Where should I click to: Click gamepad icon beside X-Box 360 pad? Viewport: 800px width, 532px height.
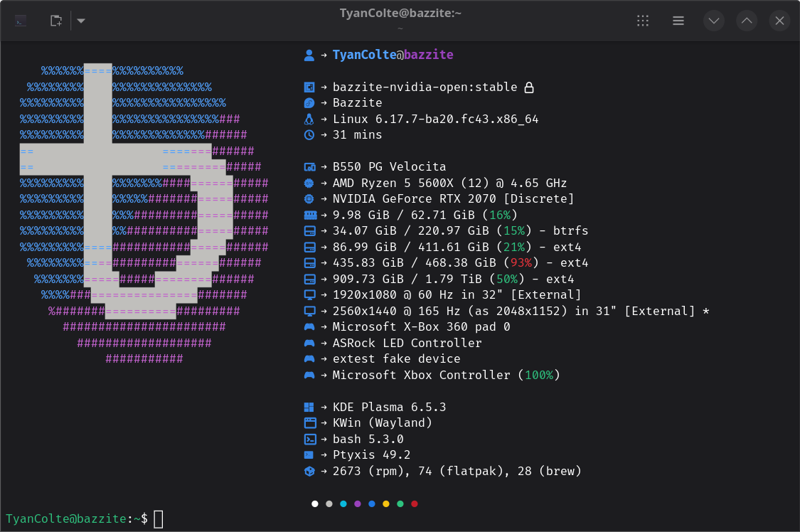pos(309,327)
